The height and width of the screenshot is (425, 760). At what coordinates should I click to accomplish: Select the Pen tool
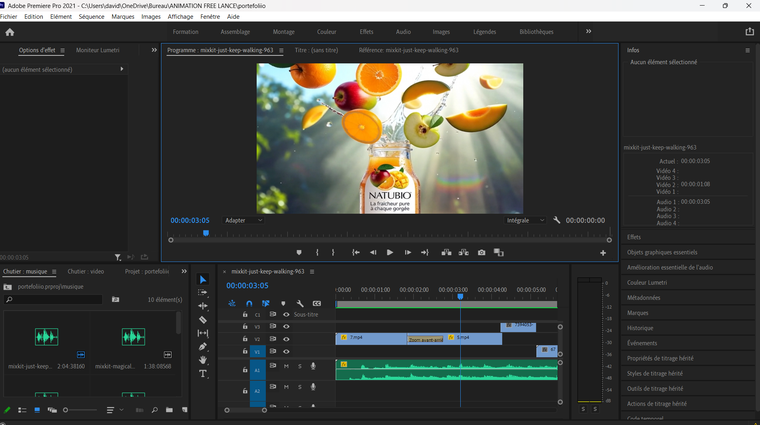203,346
